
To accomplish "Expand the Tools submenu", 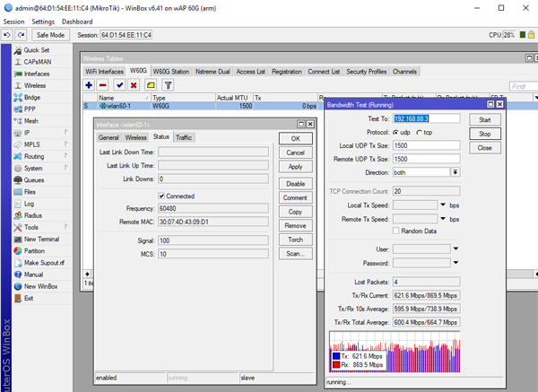I will coord(65,227).
